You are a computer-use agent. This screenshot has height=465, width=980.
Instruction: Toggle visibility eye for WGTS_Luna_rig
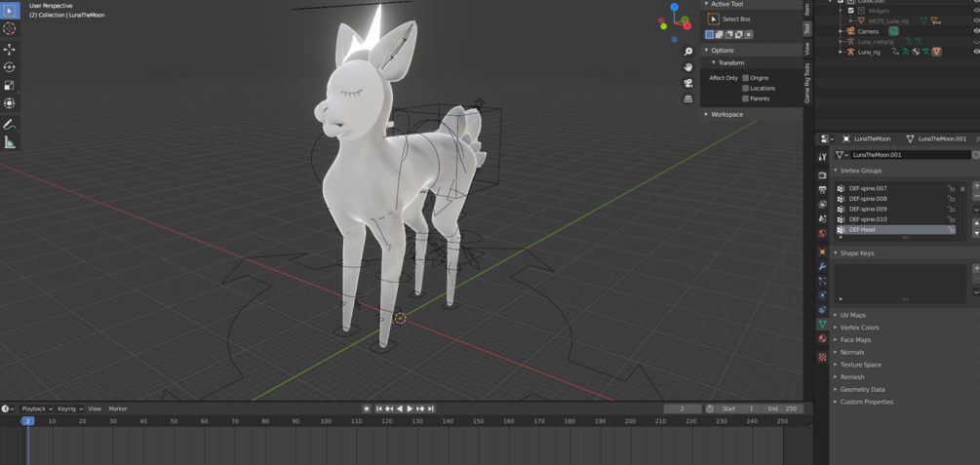[x=976, y=20]
